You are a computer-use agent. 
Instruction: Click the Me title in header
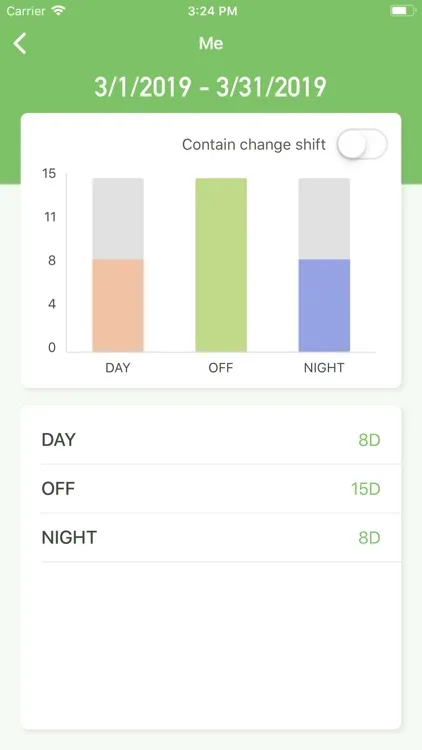211,44
